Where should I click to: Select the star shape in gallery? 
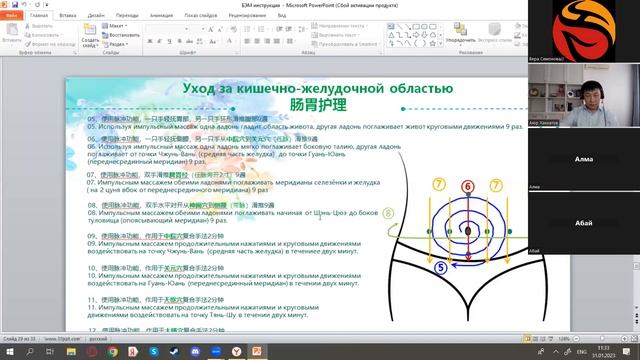(432, 43)
